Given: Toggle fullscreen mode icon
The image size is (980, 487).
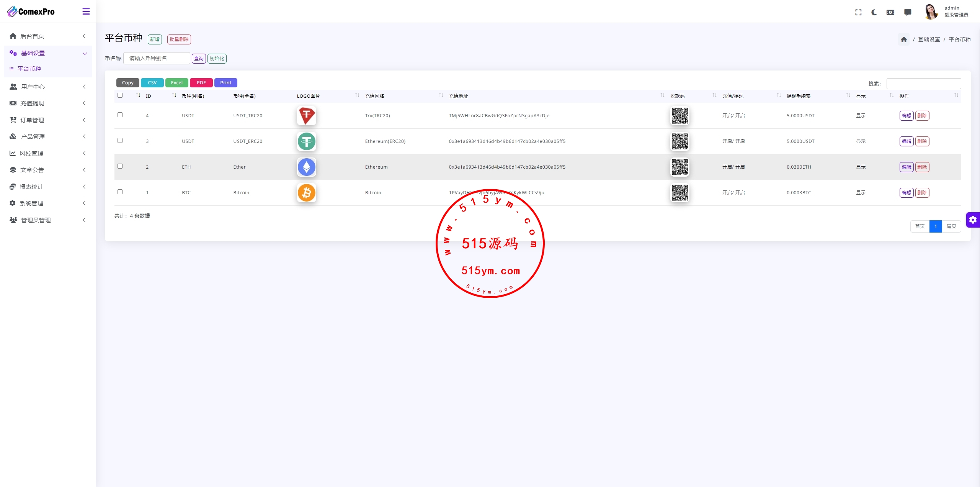Looking at the screenshot, I should [x=858, y=12].
